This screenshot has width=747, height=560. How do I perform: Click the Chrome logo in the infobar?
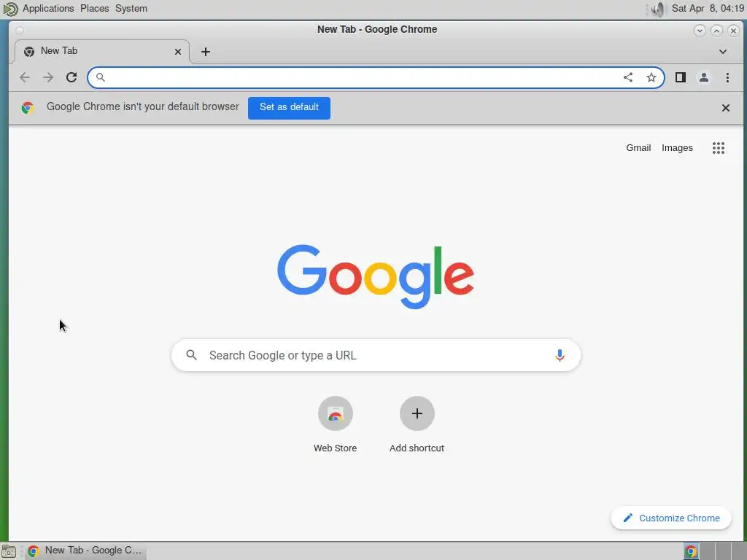[28, 108]
